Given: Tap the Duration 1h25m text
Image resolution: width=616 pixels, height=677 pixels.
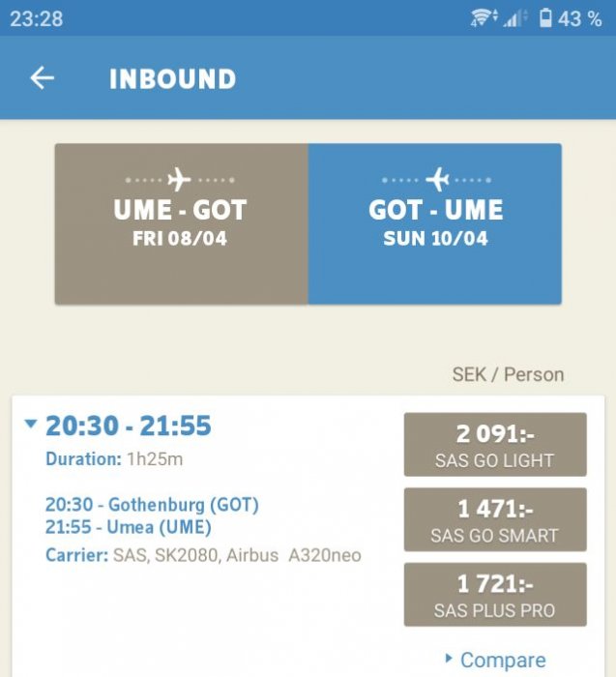Looking at the screenshot, I should click(113, 459).
